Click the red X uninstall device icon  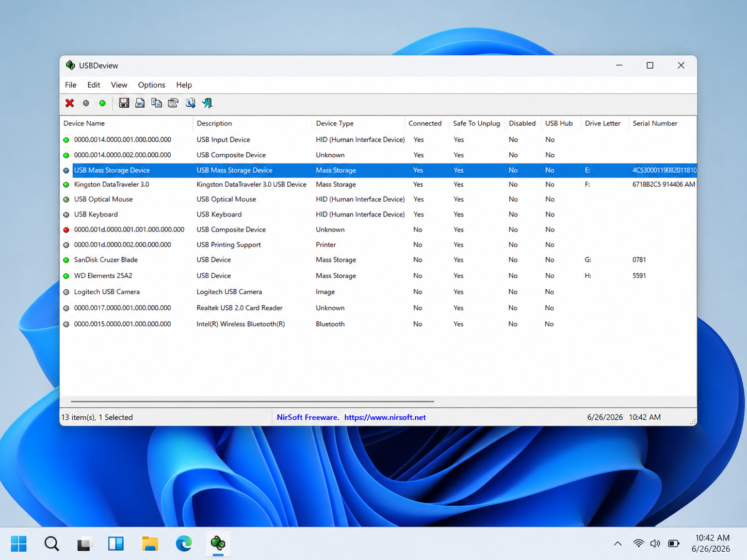(70, 103)
